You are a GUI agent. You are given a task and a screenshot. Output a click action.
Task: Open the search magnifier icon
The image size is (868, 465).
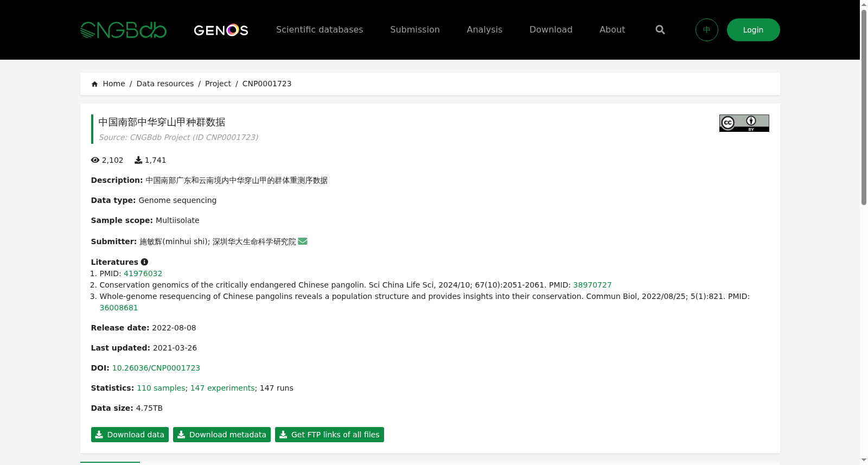660,30
